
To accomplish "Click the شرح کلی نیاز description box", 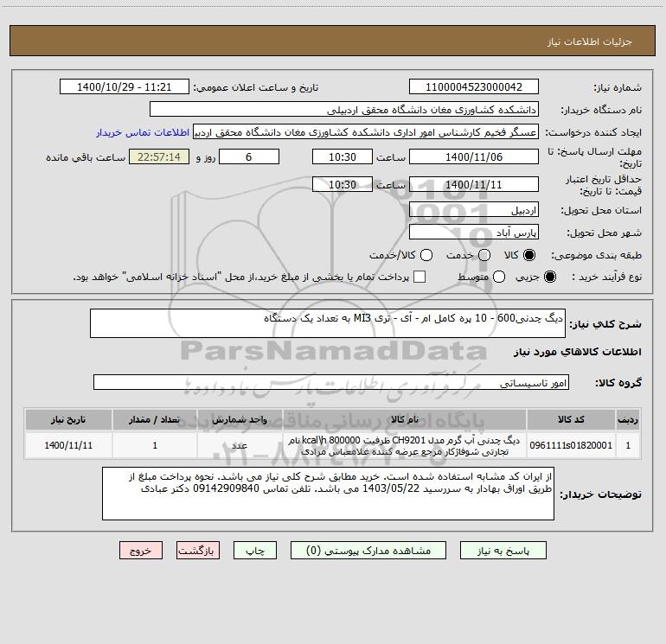I will click(x=328, y=323).
